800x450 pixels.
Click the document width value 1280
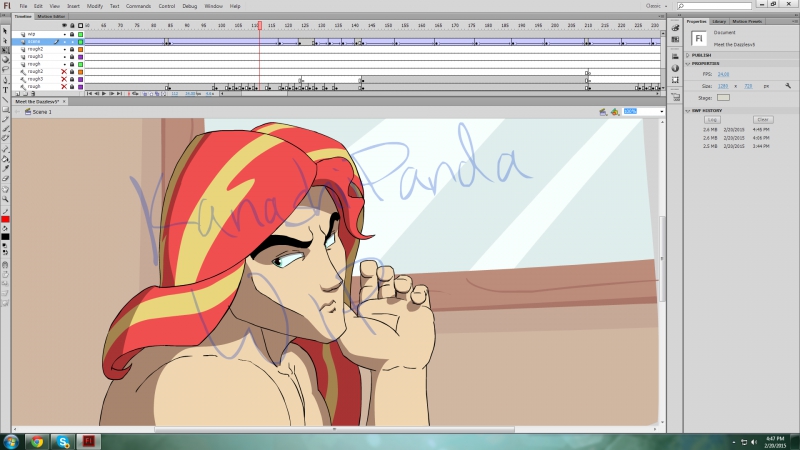(722, 86)
